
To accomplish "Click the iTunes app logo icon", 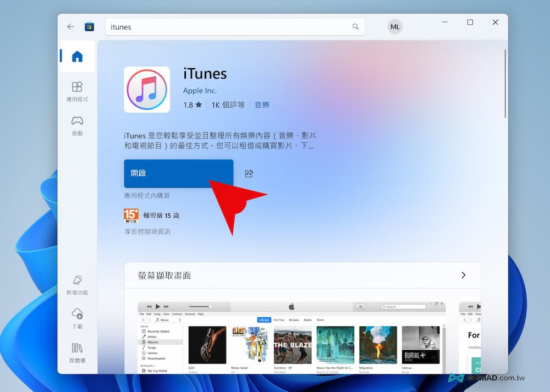I will (147, 90).
